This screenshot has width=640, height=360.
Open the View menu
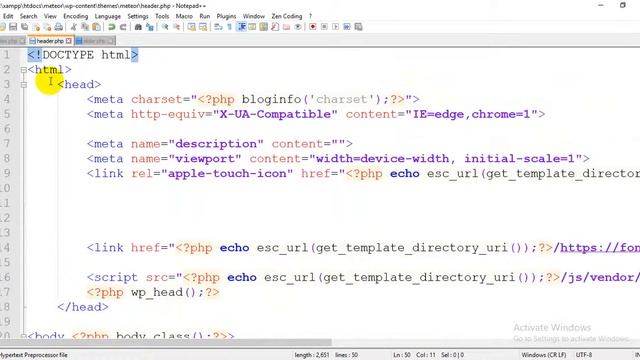pos(50,16)
